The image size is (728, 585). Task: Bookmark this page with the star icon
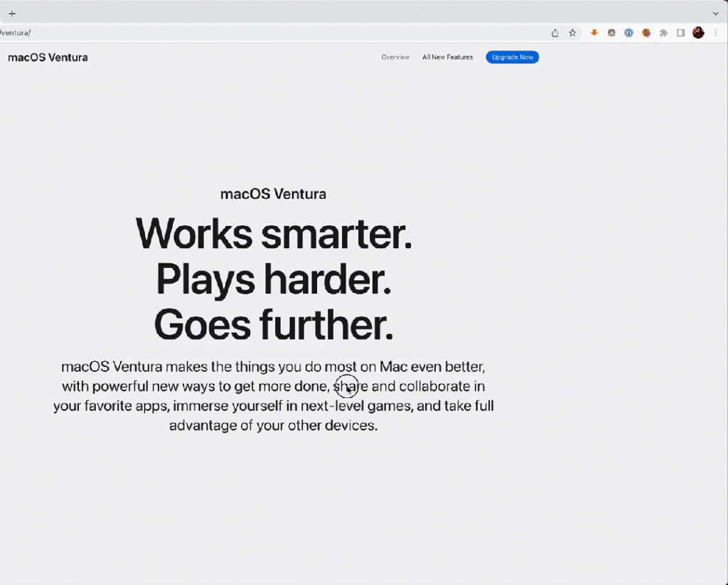pyautogui.click(x=572, y=33)
